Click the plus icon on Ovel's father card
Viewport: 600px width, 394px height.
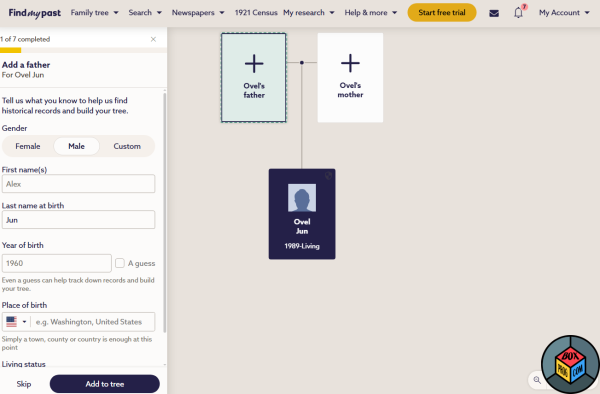point(254,63)
